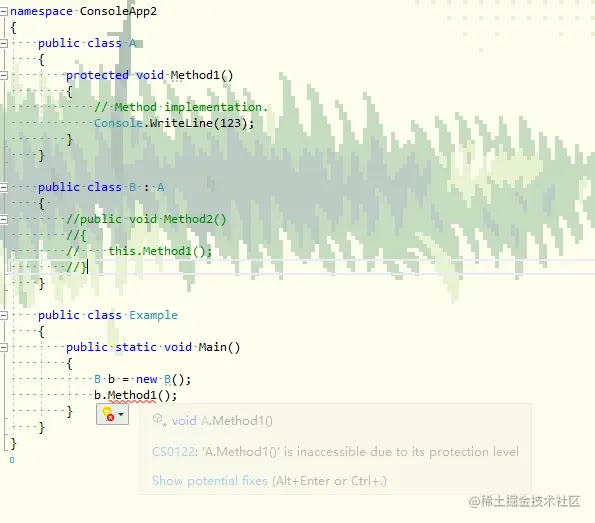Image resolution: width=595 pixels, height=523 pixels.
Task: Collapse the public class B outline
Action: click(3, 187)
